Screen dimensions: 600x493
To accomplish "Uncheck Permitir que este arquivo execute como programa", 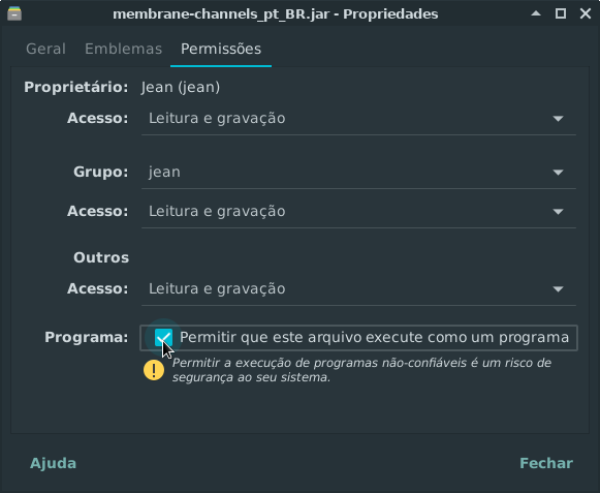I will click(x=163, y=337).
